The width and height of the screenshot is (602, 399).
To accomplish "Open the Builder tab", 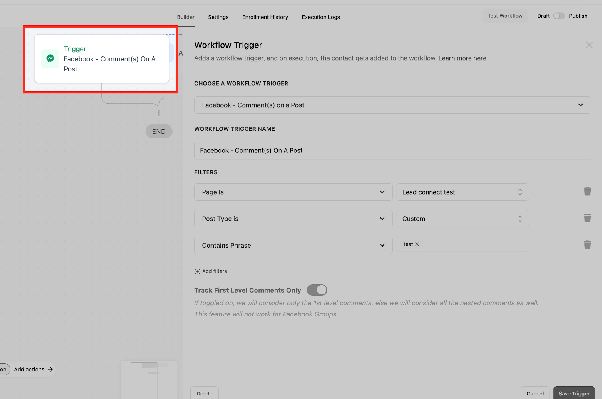I will [185, 17].
